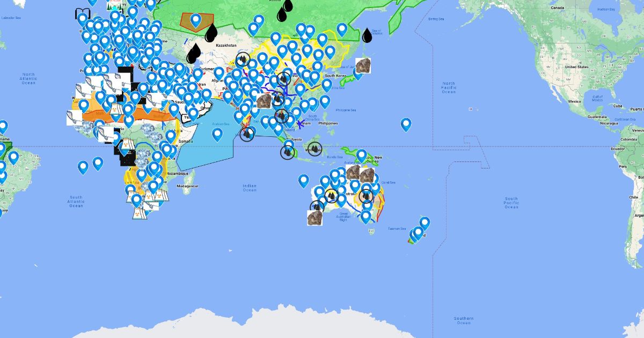Click the blue pin south of Australia near Tasmania
Image resolution: width=644 pixels, height=338 pixels.
point(366,217)
